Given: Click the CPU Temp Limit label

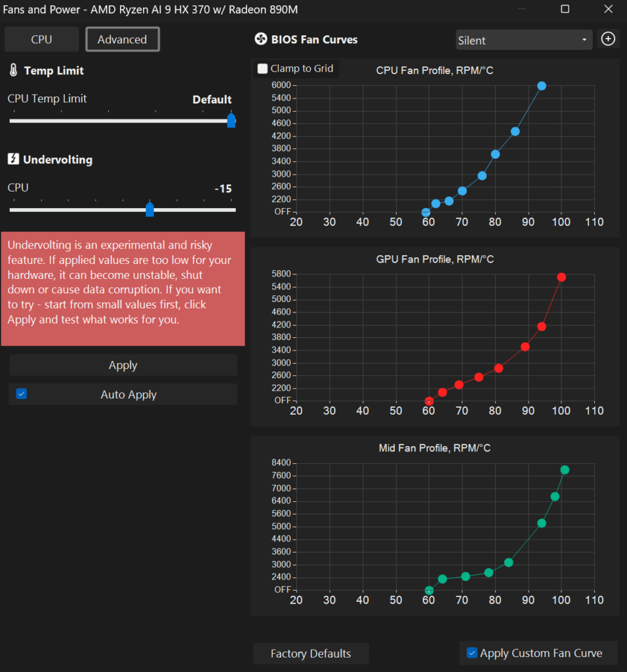Looking at the screenshot, I should point(47,98).
